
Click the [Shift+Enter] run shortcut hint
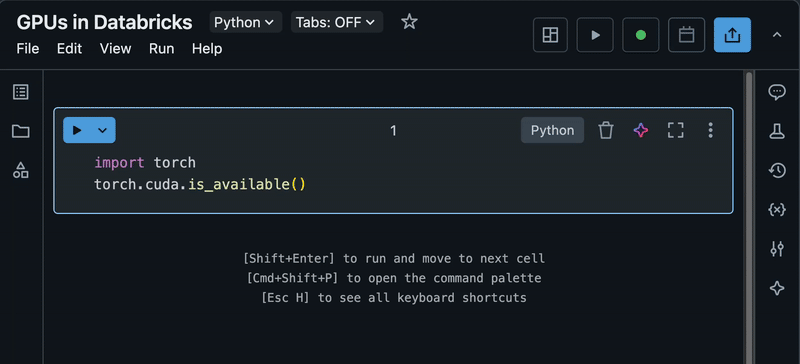[394, 258]
